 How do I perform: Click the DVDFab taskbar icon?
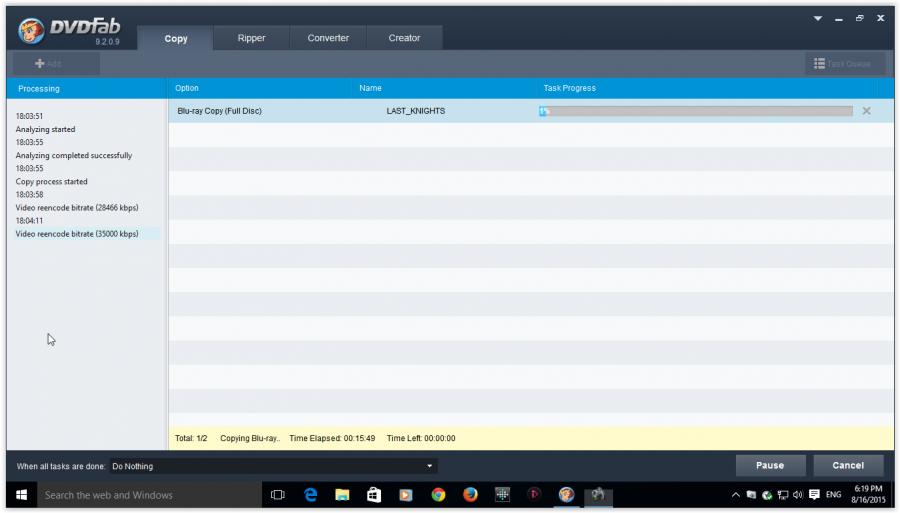567,495
